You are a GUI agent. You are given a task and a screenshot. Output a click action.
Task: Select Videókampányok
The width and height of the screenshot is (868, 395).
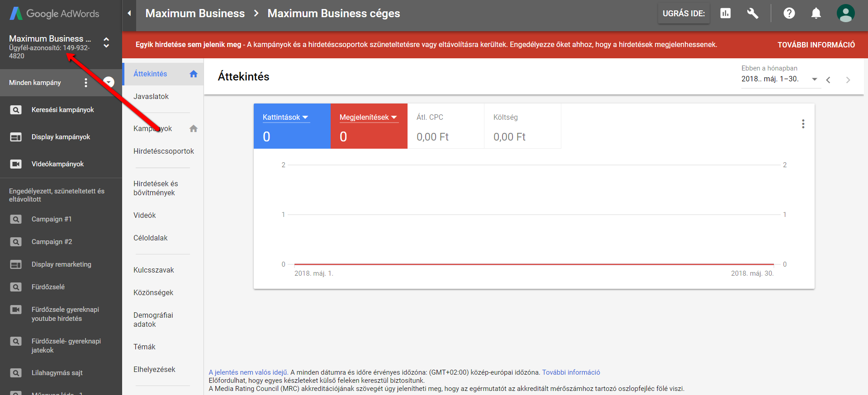tap(58, 164)
